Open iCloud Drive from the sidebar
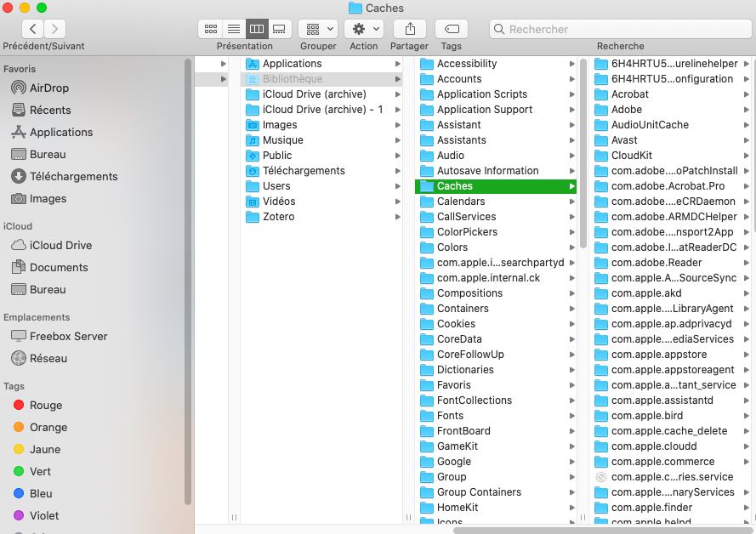756x534 pixels. tap(56, 245)
